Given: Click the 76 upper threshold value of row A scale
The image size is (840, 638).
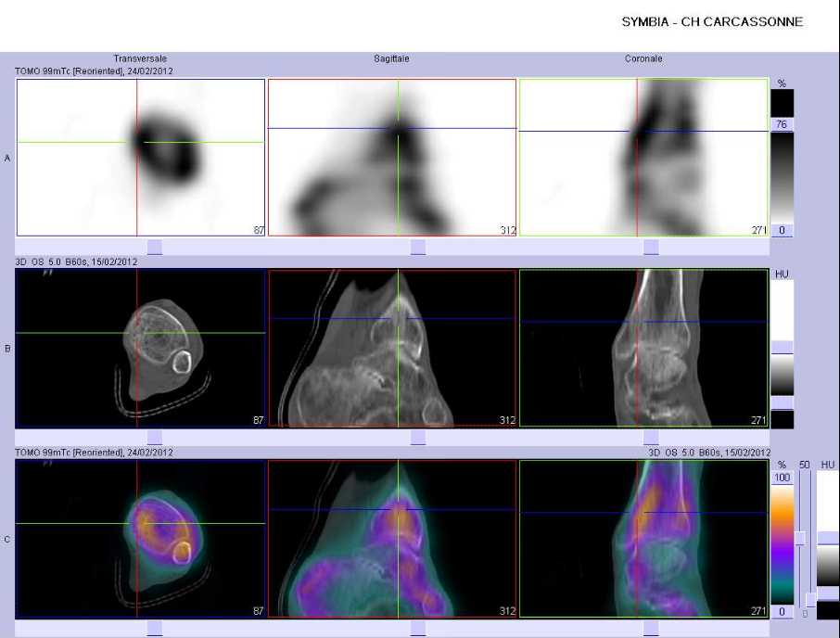Looking at the screenshot, I should pos(782,124).
